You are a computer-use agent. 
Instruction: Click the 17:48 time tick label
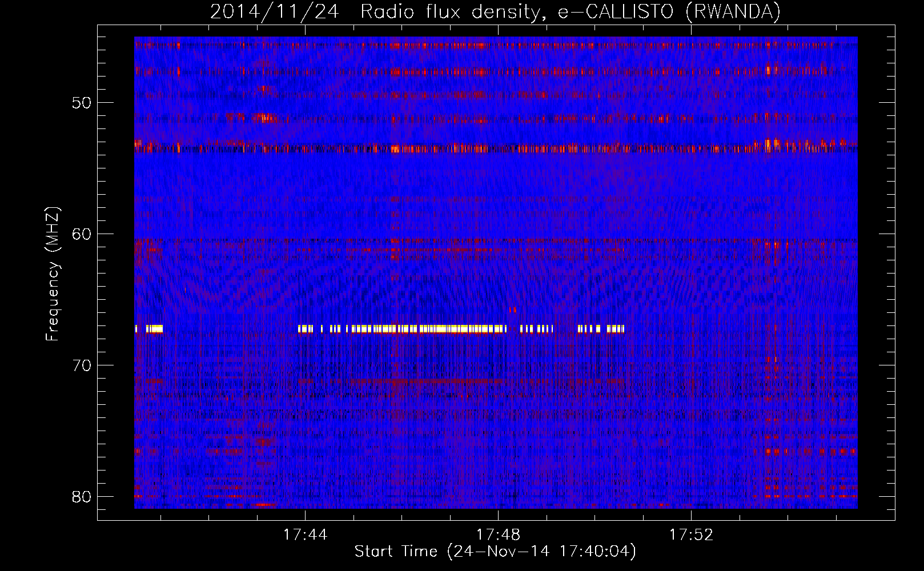pos(498,535)
